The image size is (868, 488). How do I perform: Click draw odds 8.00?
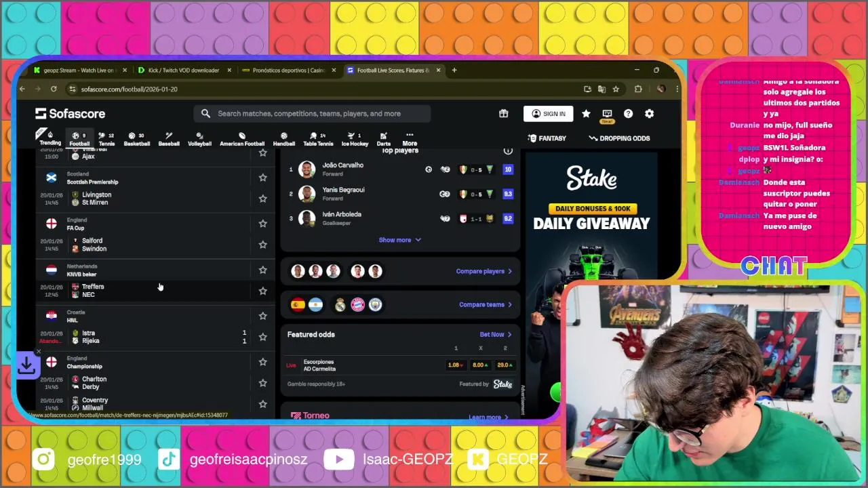point(480,365)
